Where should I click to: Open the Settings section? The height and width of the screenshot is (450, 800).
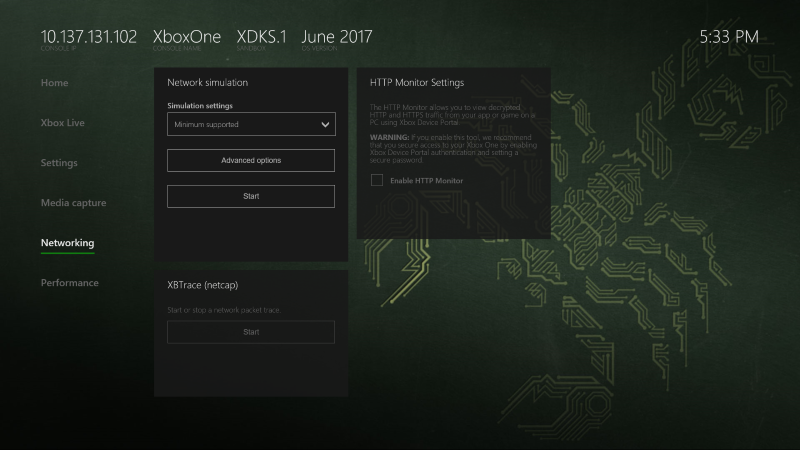[59, 163]
